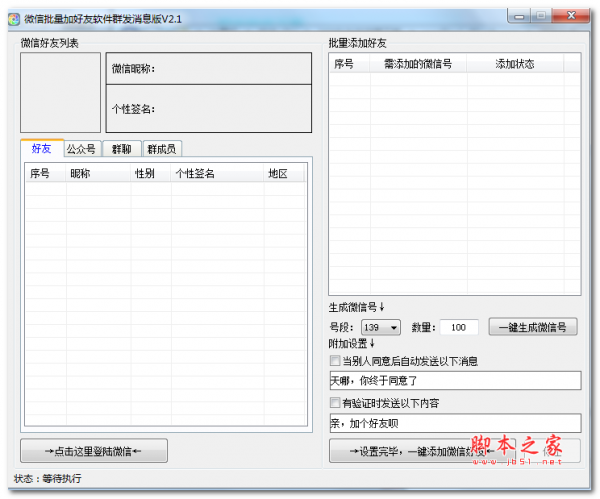Enable 当别人同意后自动发送以下消息 checkbox
Screen dimensions: 600x499
[335, 360]
